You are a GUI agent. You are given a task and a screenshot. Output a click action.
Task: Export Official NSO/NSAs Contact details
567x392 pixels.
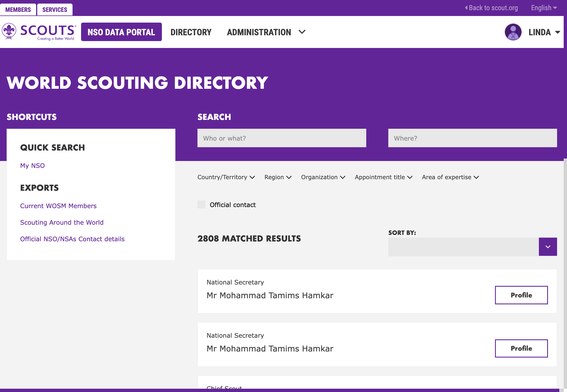72,239
